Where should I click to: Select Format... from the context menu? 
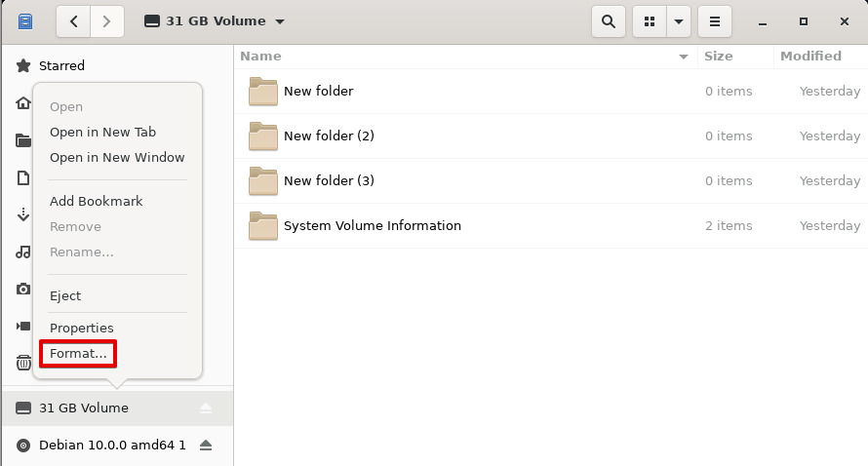point(78,354)
